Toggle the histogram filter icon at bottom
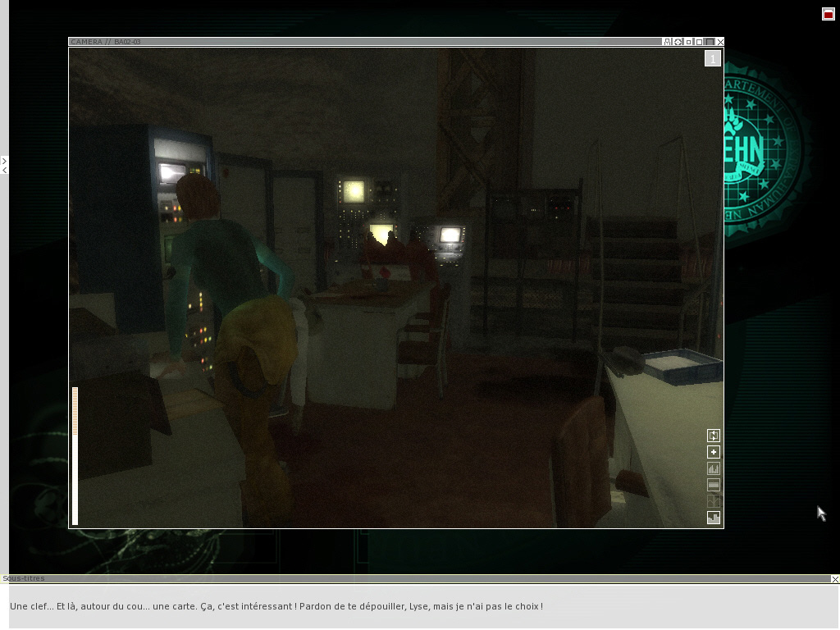 (714, 518)
